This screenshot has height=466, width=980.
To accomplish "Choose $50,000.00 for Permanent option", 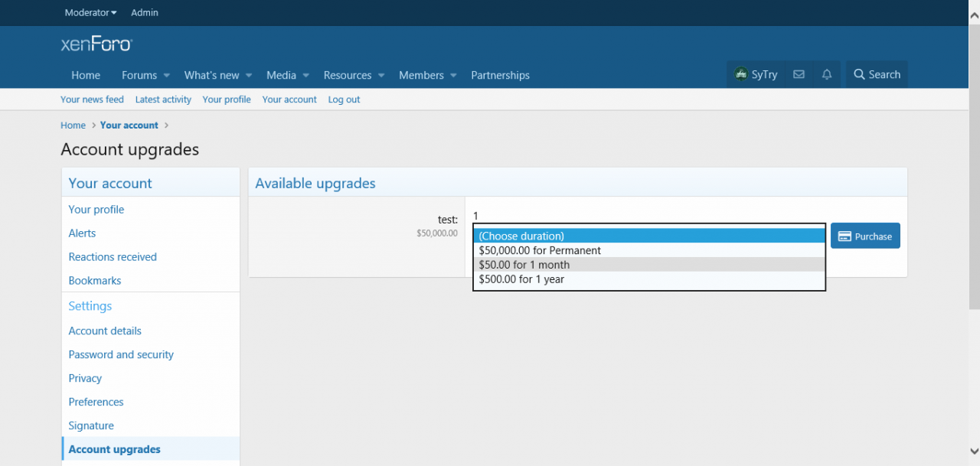I will tap(540, 250).
